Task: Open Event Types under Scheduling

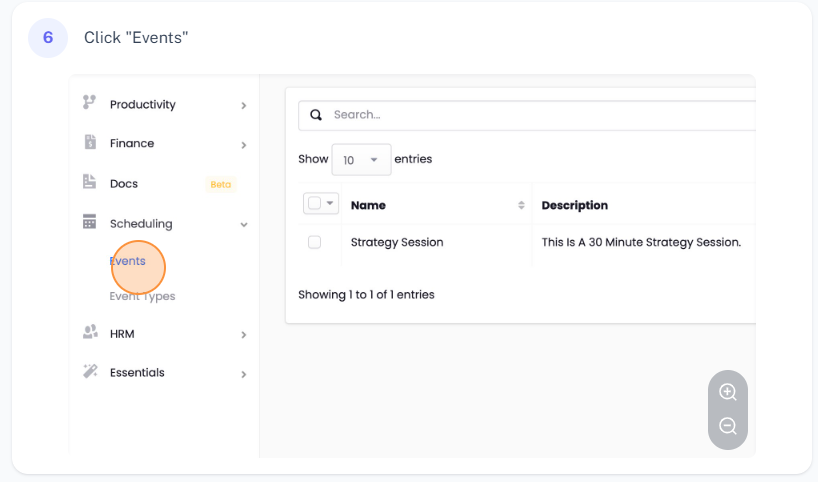Action: click(142, 296)
